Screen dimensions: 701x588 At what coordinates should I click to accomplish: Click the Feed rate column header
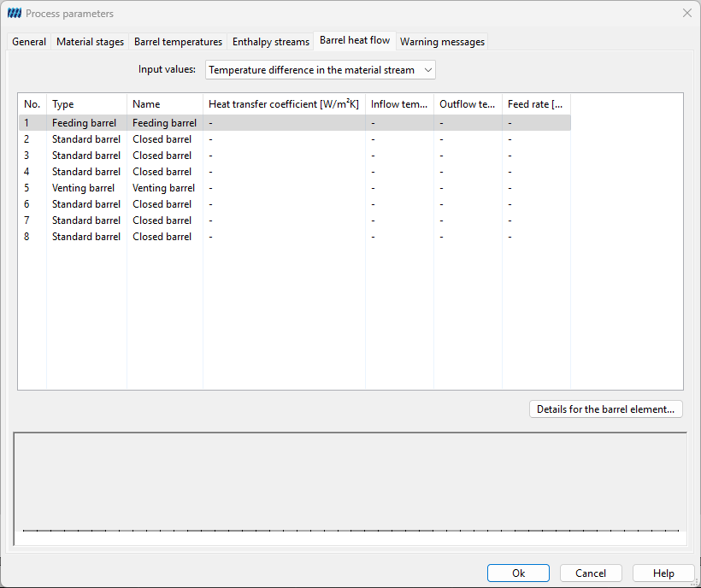point(536,104)
